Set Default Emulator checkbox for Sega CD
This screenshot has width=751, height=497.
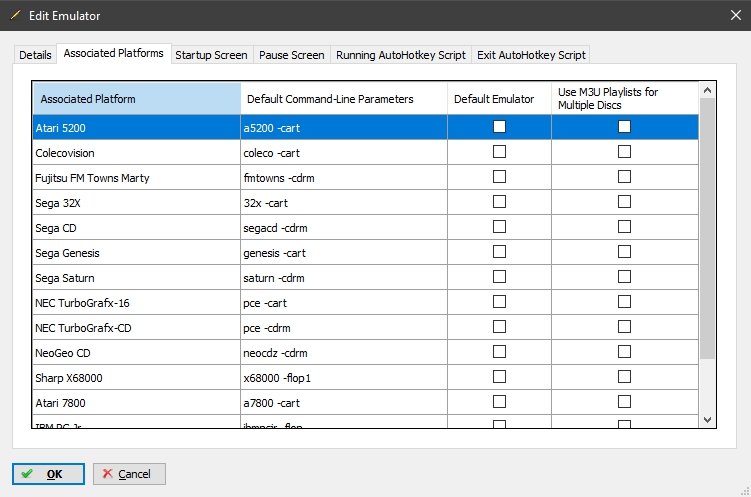499,226
